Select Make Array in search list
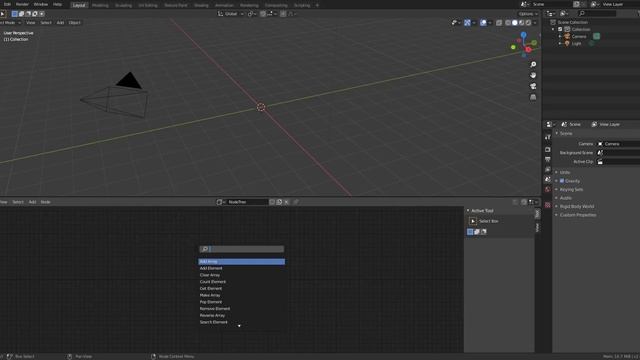 pos(242,295)
